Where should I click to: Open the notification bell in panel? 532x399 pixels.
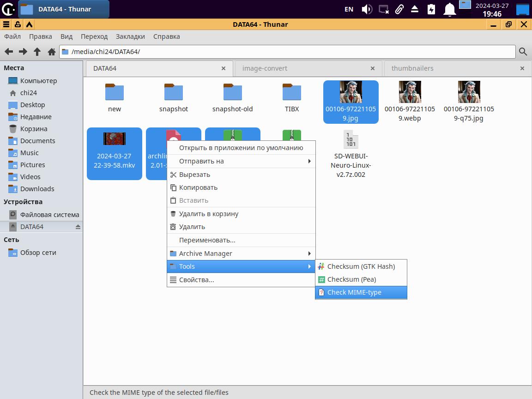449,9
